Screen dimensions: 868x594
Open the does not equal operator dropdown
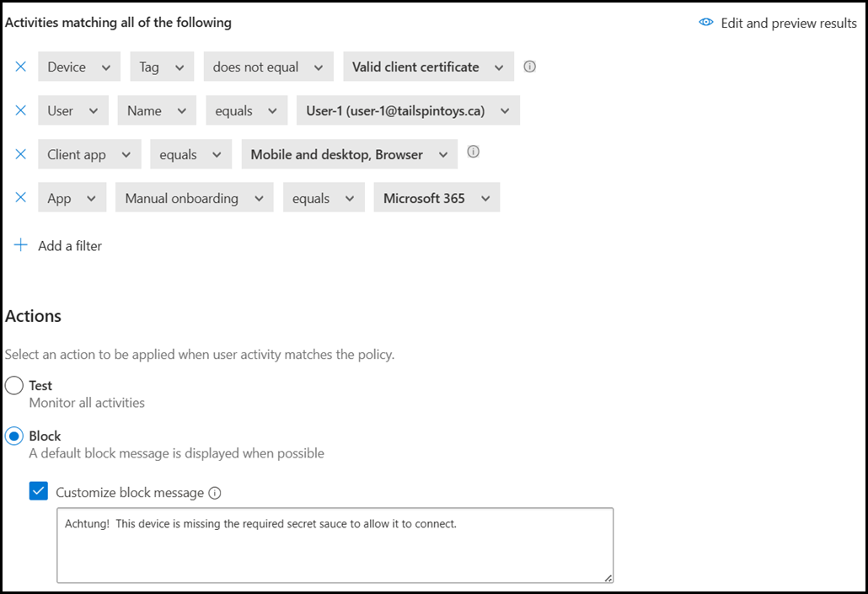coord(269,67)
